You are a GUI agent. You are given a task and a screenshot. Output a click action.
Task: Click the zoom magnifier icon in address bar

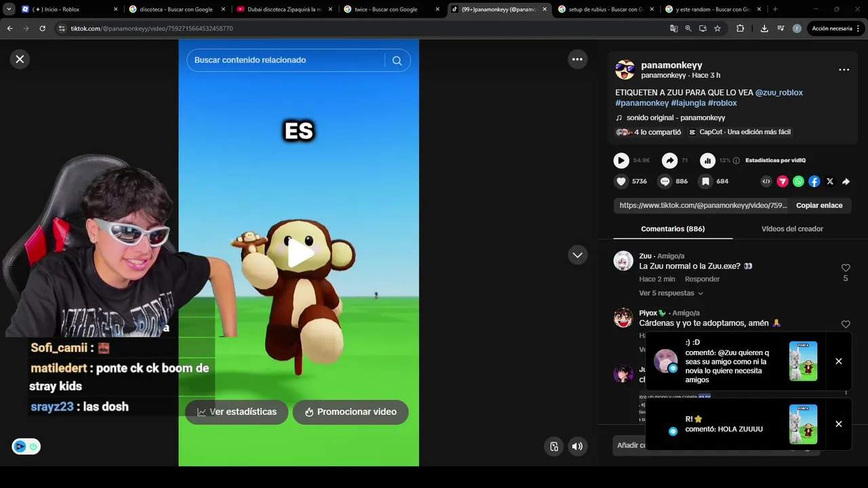pos(688,28)
